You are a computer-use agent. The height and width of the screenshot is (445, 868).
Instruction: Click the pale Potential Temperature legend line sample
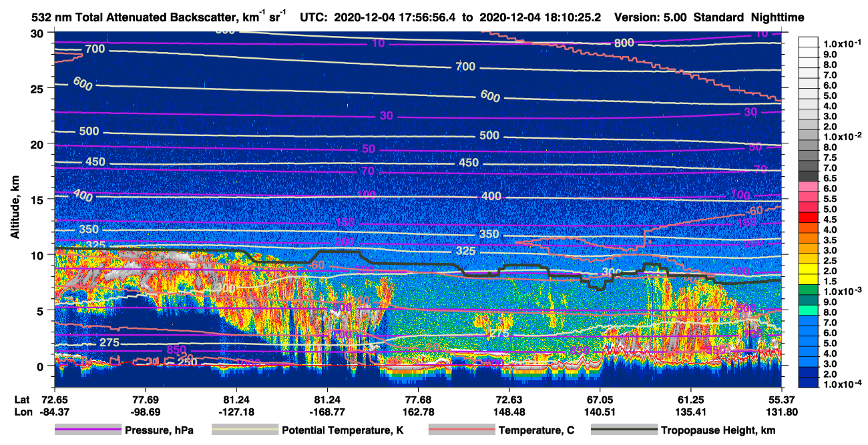click(x=245, y=430)
